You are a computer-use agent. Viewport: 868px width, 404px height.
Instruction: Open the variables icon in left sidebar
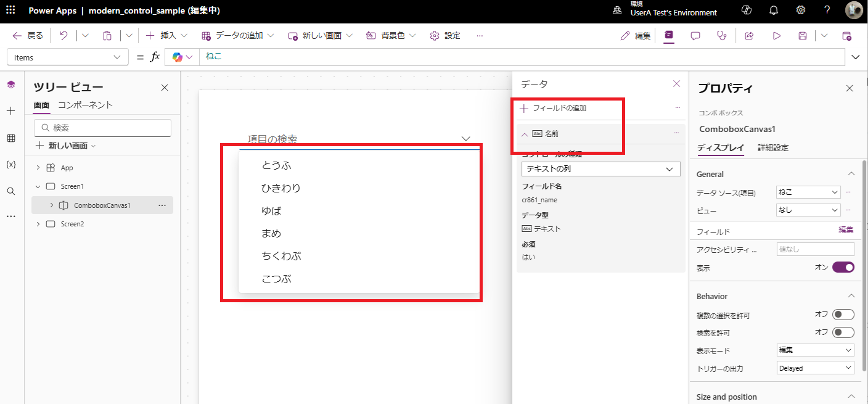(x=11, y=165)
